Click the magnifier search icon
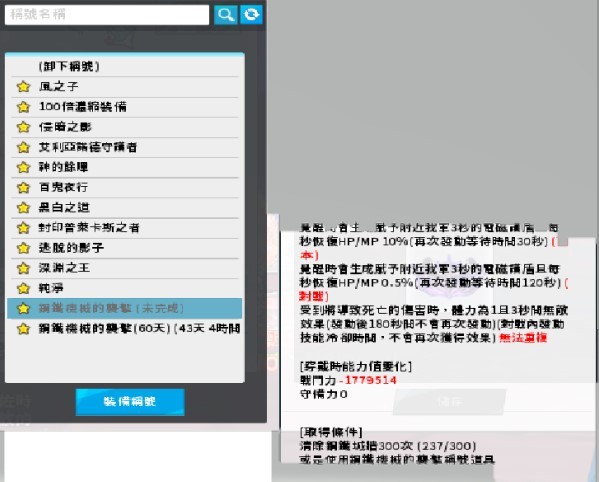Viewport: 599px width, 482px height. [226, 15]
